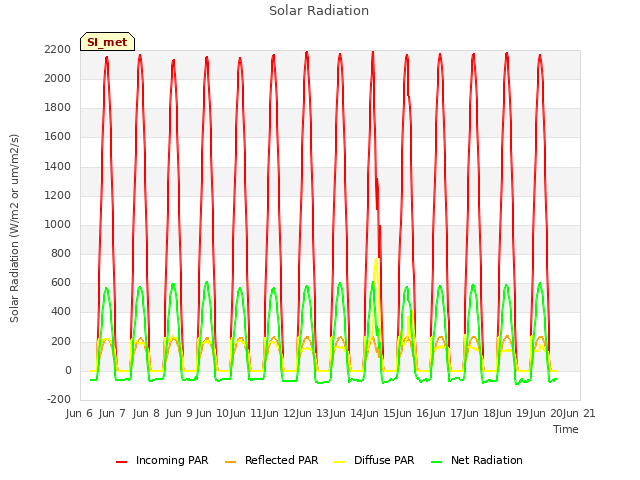The image size is (640, 480).
Task: Click the yellow Diffuse PAR spike on Jun 14
Action: click(x=376, y=260)
